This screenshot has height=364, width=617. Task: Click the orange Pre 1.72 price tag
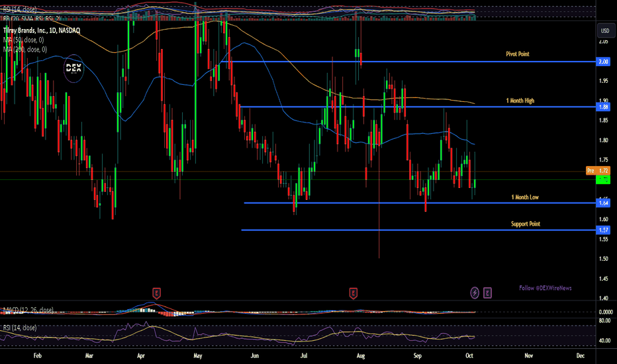coord(598,170)
